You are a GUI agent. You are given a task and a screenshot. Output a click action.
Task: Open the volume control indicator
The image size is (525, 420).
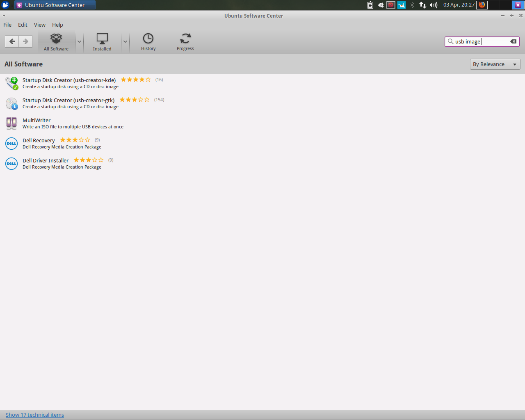(x=434, y=5)
